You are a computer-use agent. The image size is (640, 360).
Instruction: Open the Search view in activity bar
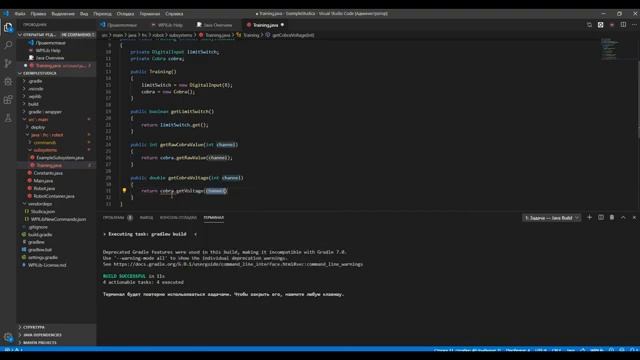click(x=8, y=45)
